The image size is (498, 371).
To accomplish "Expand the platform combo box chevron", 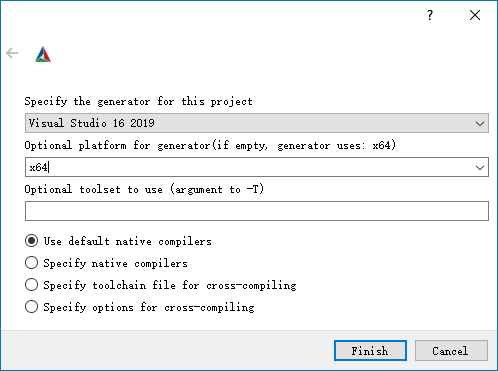I will [480, 168].
